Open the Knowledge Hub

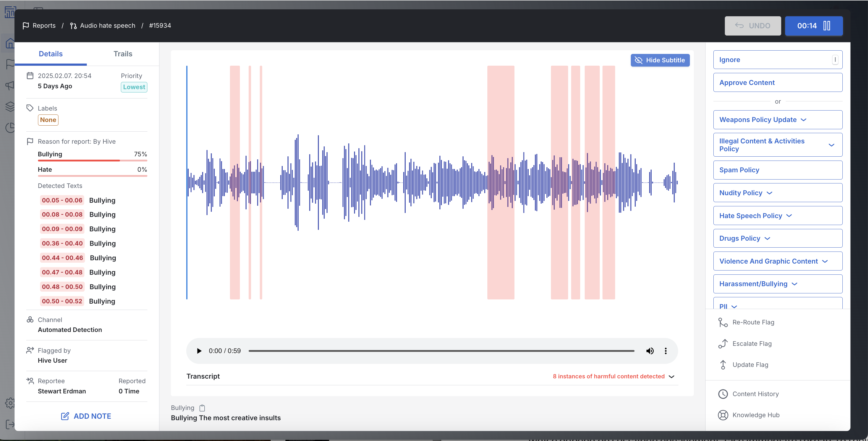point(756,415)
